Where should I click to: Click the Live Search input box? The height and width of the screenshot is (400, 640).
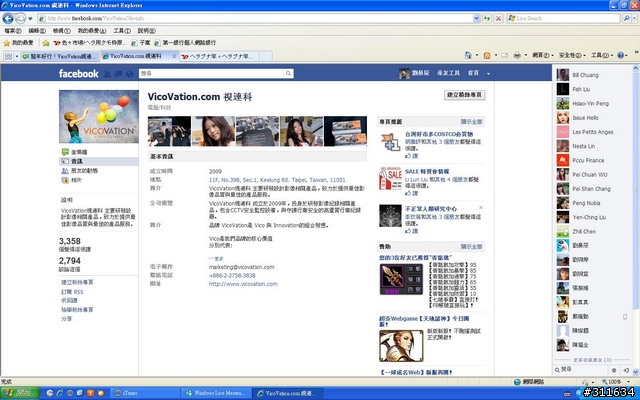coord(563,18)
